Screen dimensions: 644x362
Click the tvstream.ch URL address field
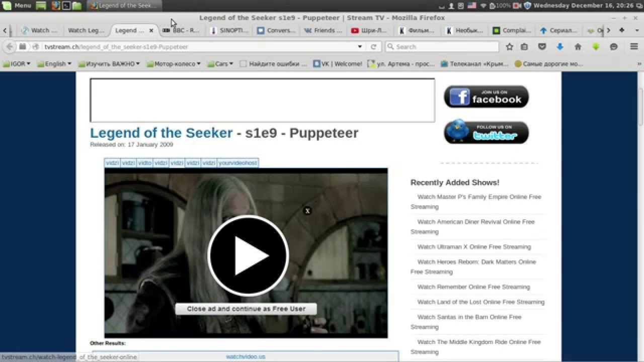click(x=199, y=47)
